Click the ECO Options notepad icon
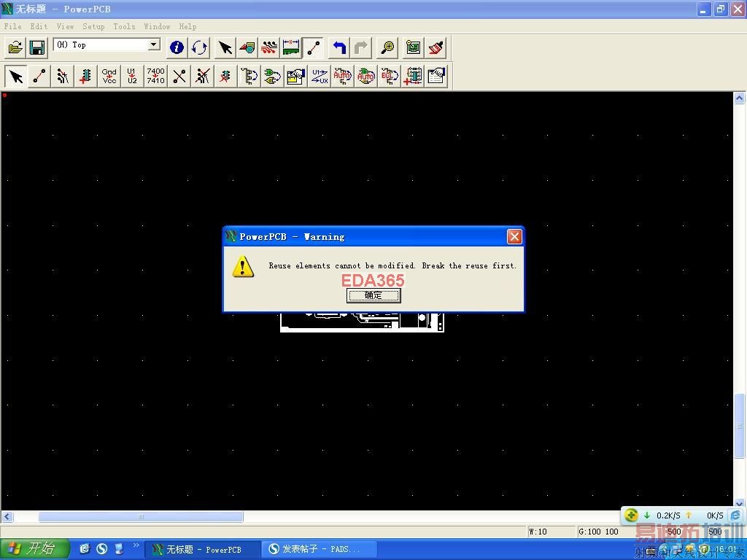This screenshot has width=747, height=560. (436, 76)
